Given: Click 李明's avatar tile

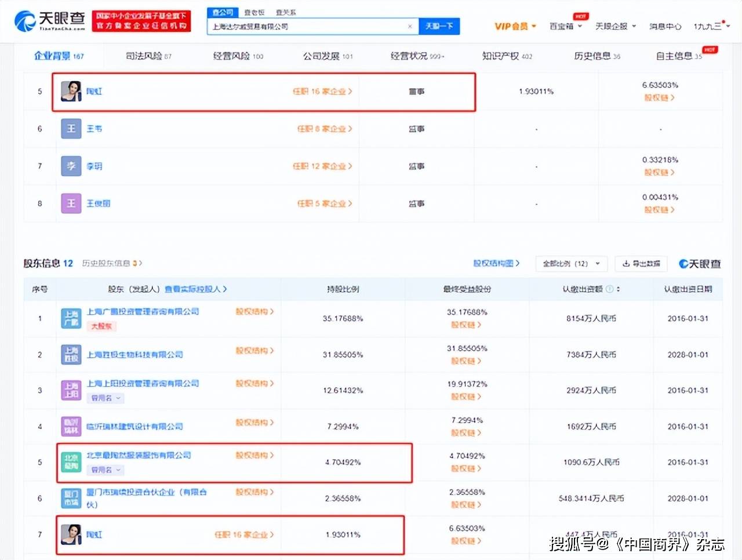Looking at the screenshot, I should pos(71,166).
